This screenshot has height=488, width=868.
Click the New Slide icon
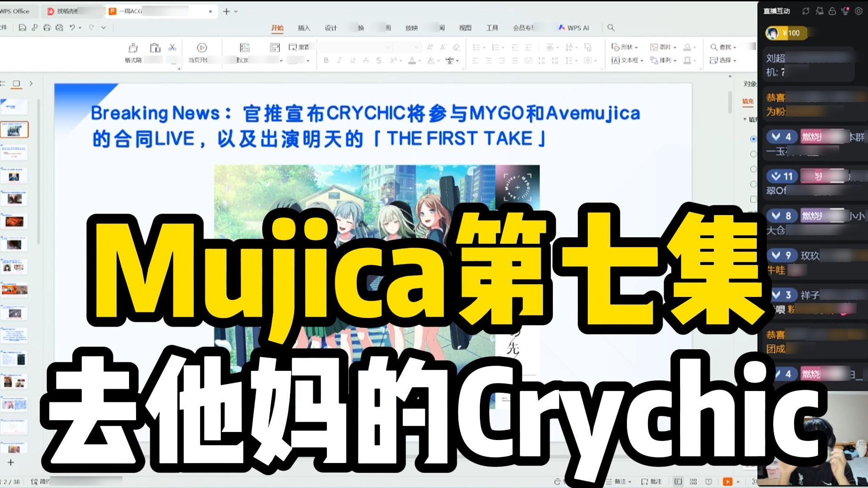tap(244, 48)
